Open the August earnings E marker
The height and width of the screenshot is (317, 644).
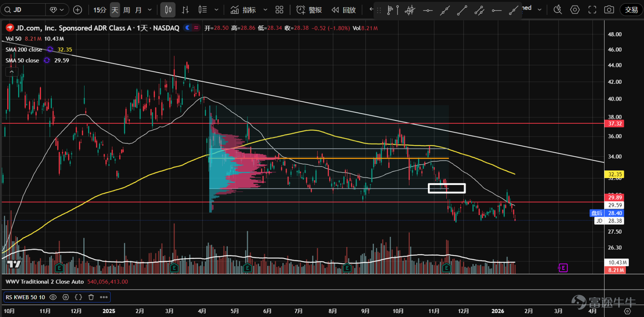click(x=347, y=268)
